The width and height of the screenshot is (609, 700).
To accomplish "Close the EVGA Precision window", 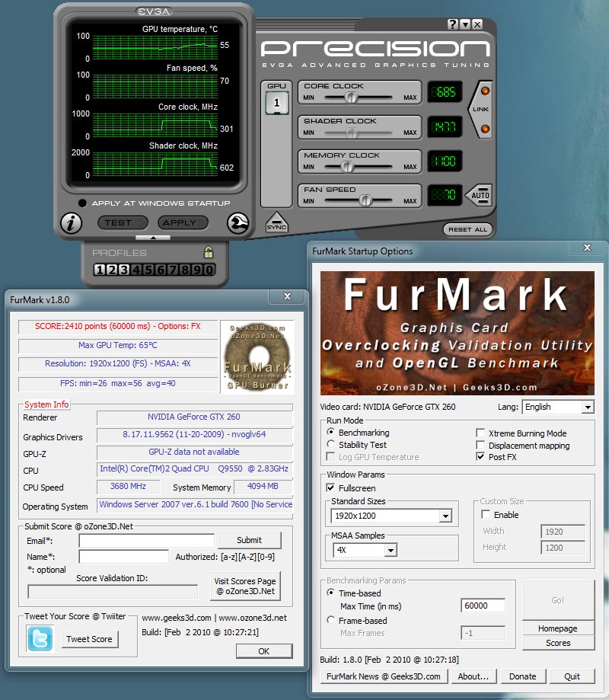I will point(477,24).
